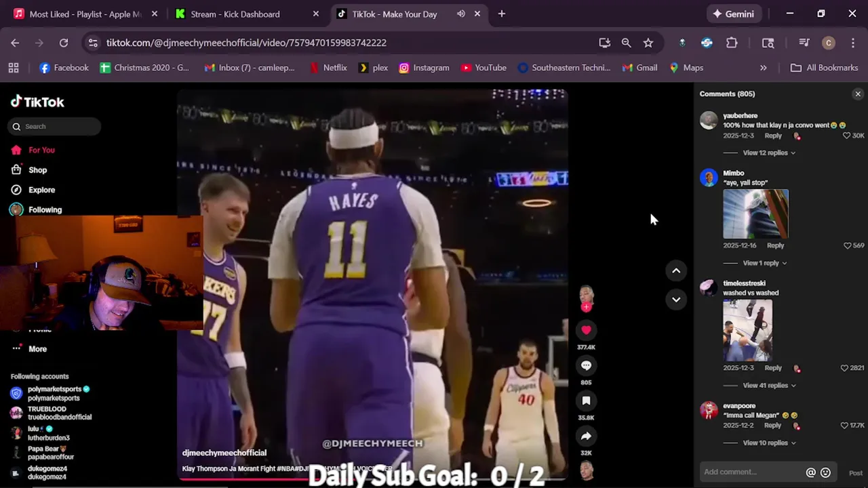The image size is (868, 488).
Task: Open Instagram bookmark
Action: pos(424,68)
